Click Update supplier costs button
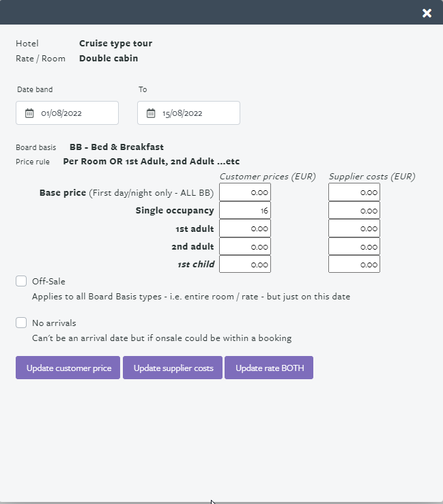This screenshot has height=504, width=443. click(173, 368)
